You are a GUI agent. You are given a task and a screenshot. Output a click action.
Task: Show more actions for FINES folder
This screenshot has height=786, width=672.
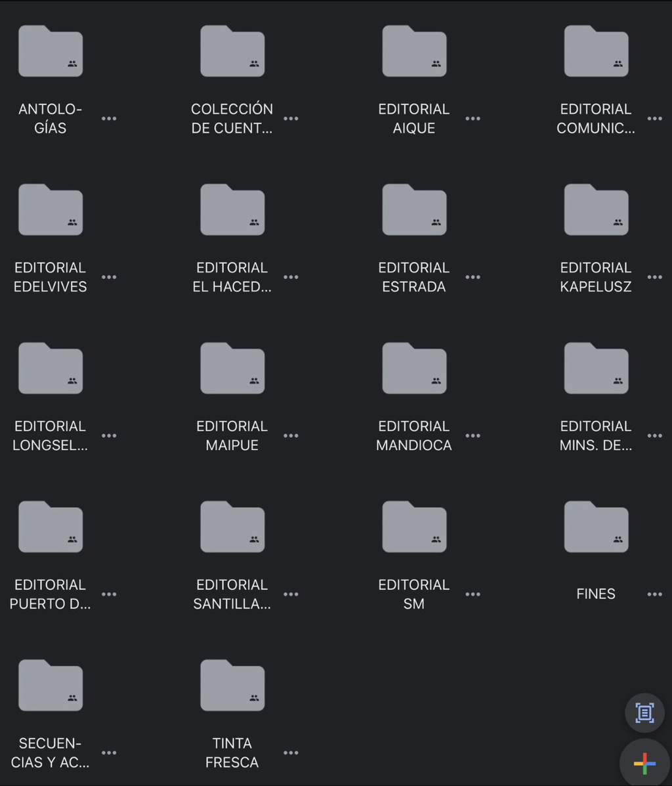[x=654, y=594]
